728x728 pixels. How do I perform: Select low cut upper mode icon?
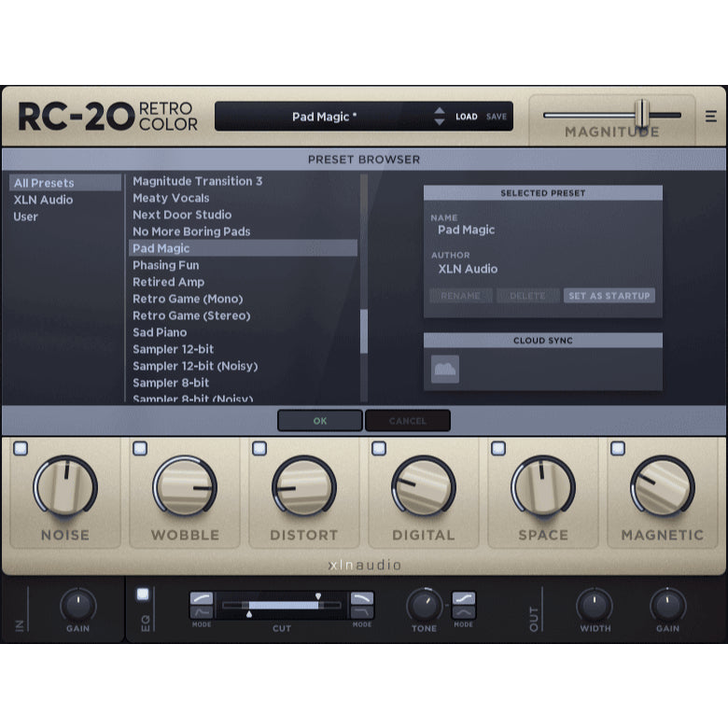click(202, 598)
